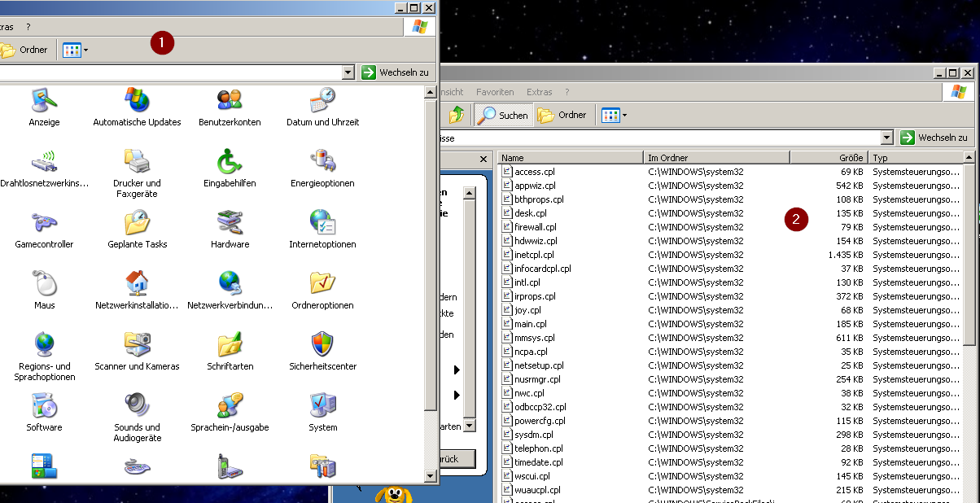Click Suchen toolbar button
Viewport: 980px width, 503px height.
pos(503,115)
